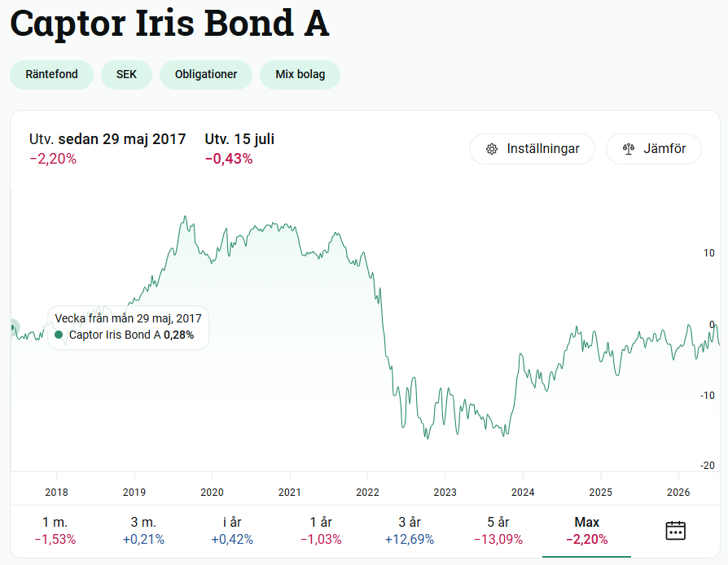
Task: Click the Jämför compare button
Action: (654, 149)
